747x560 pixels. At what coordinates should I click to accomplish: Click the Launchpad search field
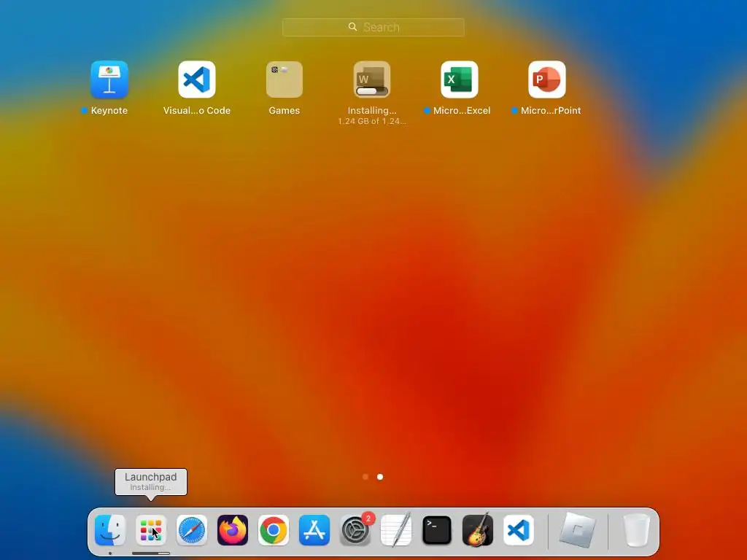point(373,27)
